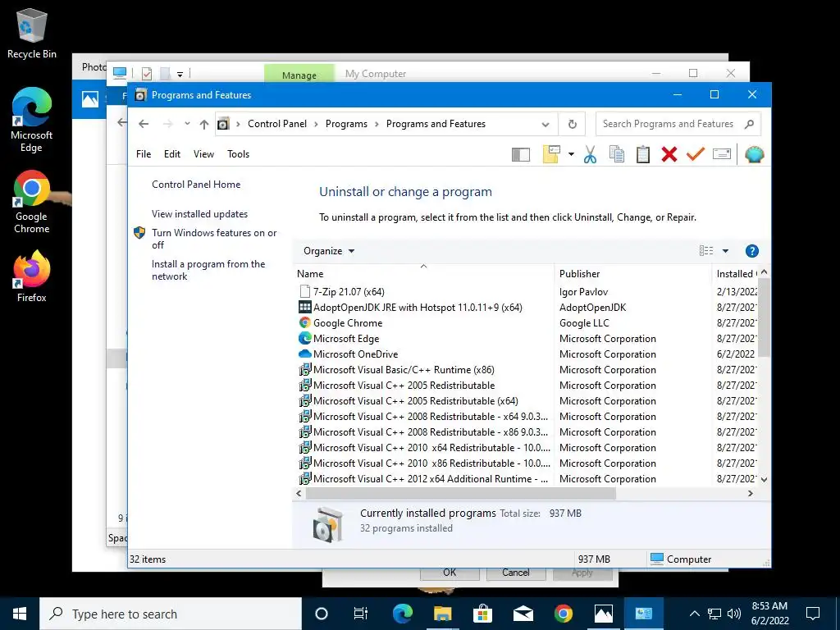Click the Back arrow in Programs and Features
This screenshot has height=630, width=840.
click(144, 124)
